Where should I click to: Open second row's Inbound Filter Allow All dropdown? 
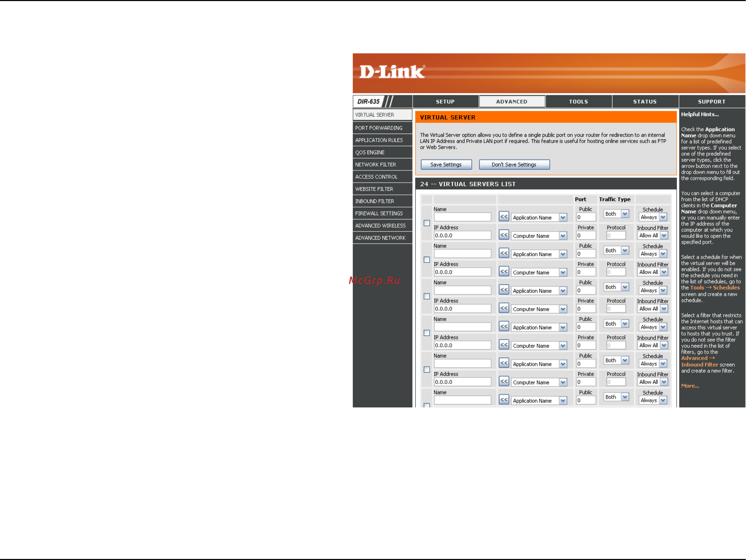[653, 272]
